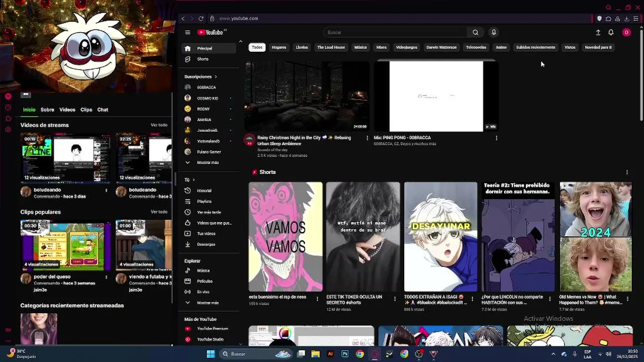Click Ver todo beside Clips populares
Image resolution: width=644 pixels, height=362 pixels.
pos(159,212)
